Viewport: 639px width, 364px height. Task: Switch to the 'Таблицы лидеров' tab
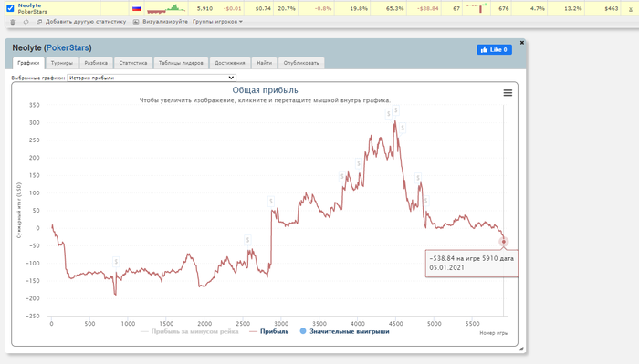[x=181, y=63]
